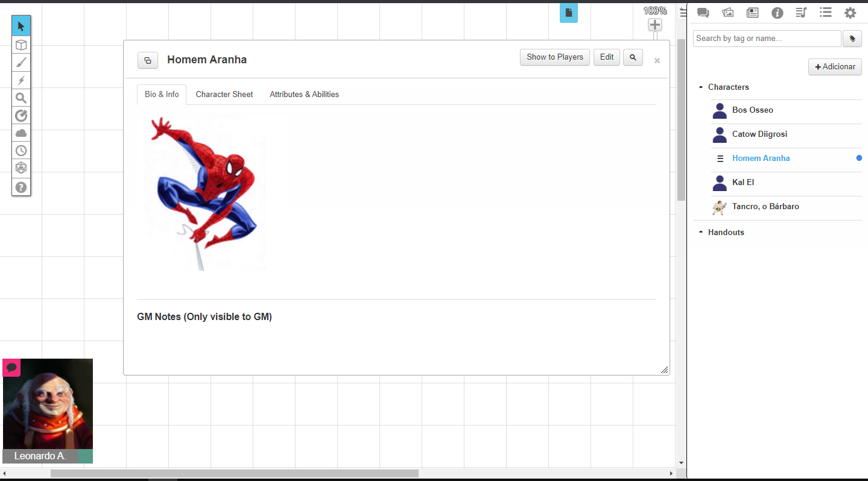Open the Fog of War cloud tool

coord(21,133)
